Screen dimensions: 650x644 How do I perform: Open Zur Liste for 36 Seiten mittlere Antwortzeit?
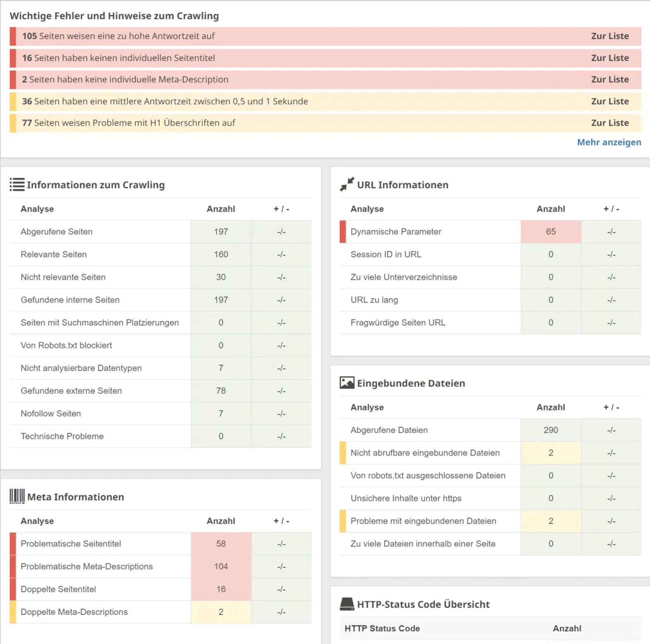pos(610,101)
